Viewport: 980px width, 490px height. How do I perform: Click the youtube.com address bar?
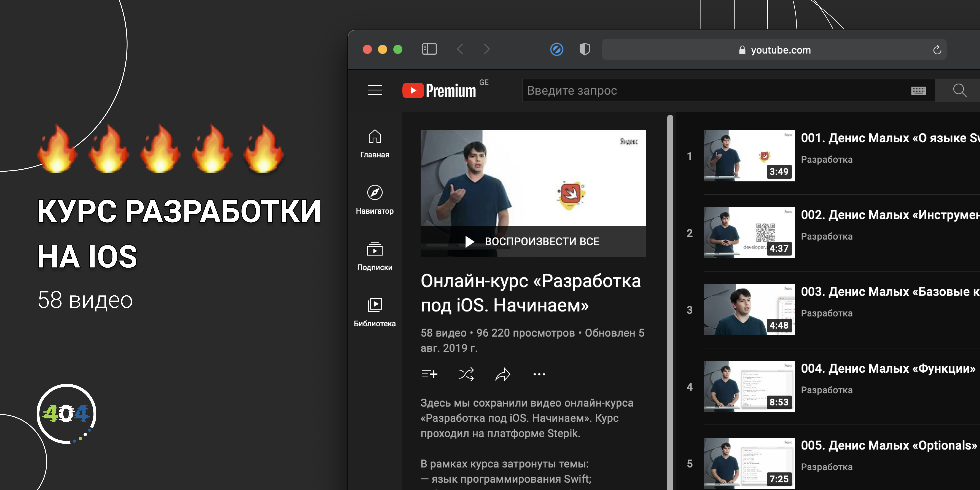[x=774, y=50]
